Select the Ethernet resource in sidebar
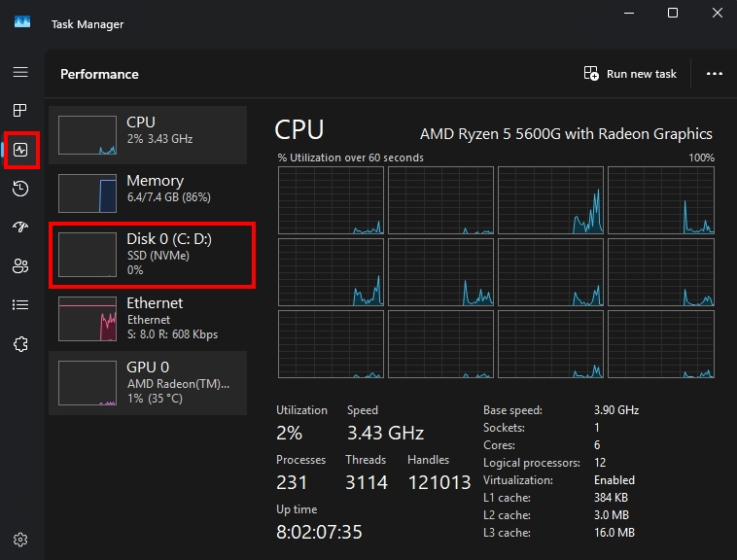The height and width of the screenshot is (560, 737). (148, 319)
